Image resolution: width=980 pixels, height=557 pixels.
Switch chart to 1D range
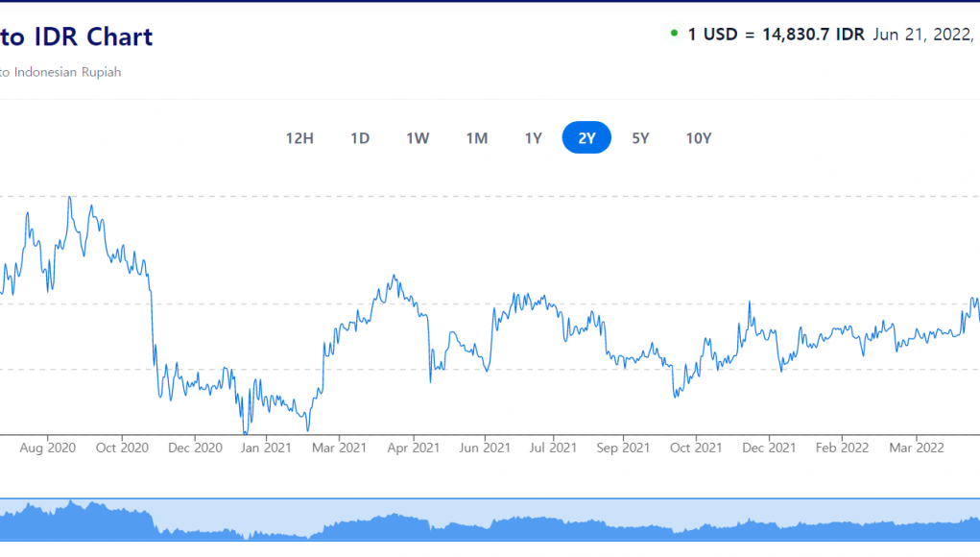pos(360,138)
